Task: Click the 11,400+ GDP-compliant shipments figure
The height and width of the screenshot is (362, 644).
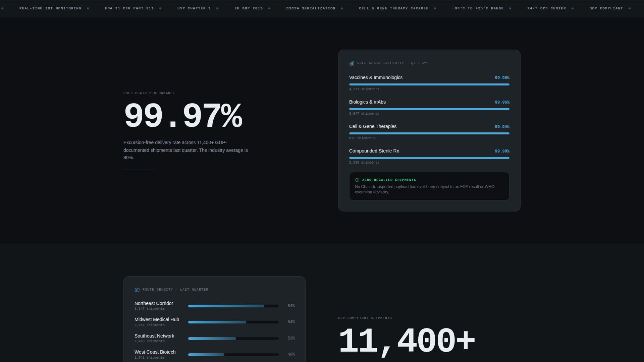Action: [x=407, y=340]
